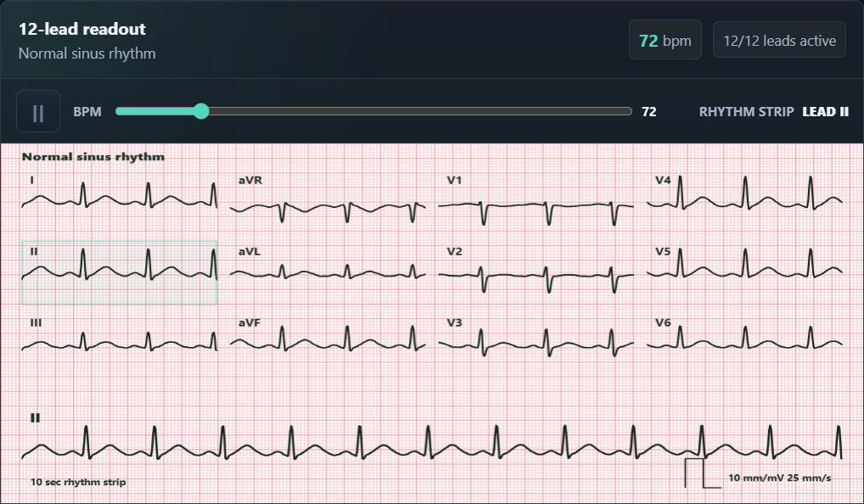The width and height of the screenshot is (864, 504).
Task: Click the 12/12 leads active badge
Action: pos(779,40)
